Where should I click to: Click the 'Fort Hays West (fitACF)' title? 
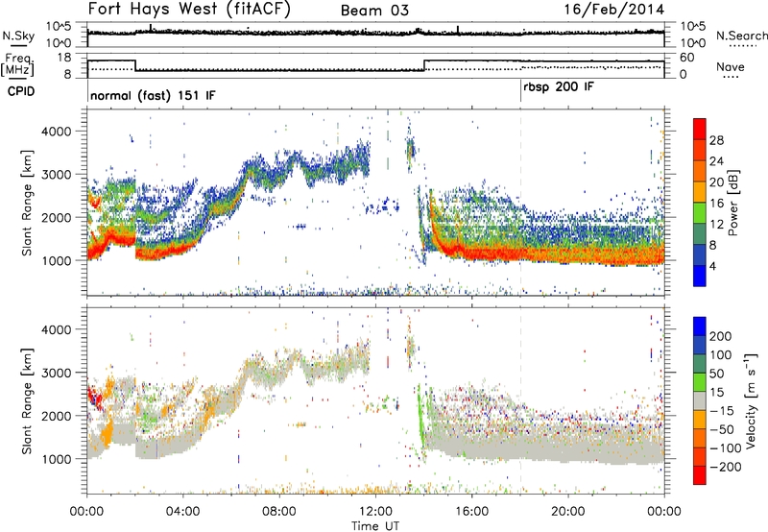pyautogui.click(x=189, y=10)
